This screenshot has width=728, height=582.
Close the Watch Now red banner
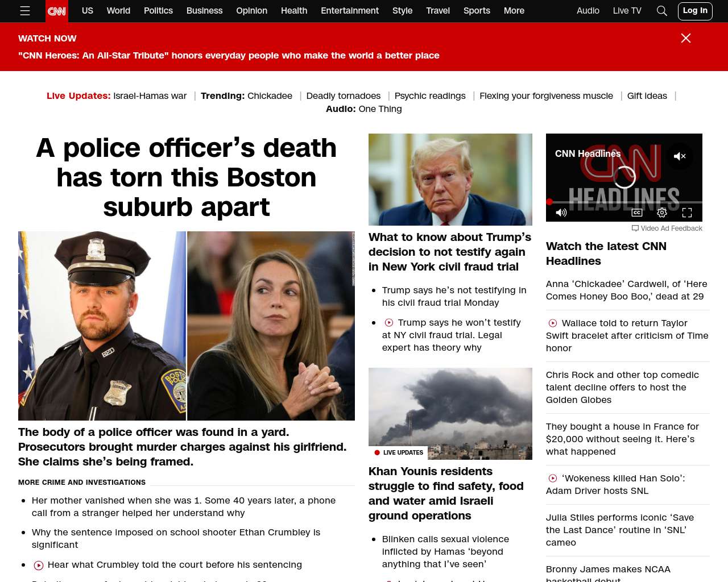point(686,38)
